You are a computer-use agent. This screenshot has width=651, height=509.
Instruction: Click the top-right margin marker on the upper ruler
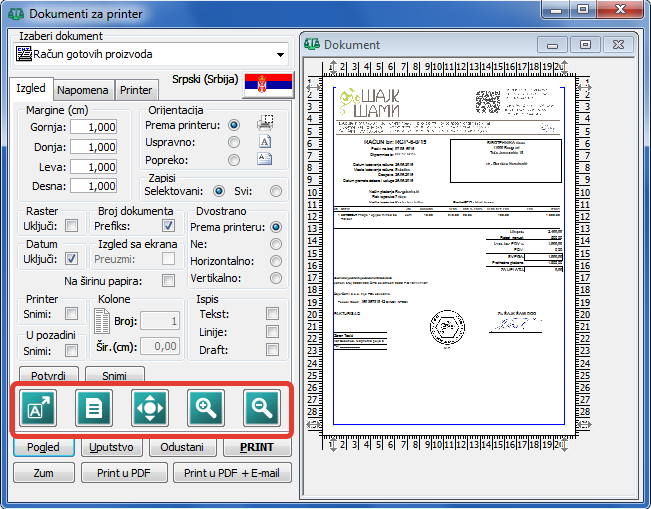coord(564,67)
